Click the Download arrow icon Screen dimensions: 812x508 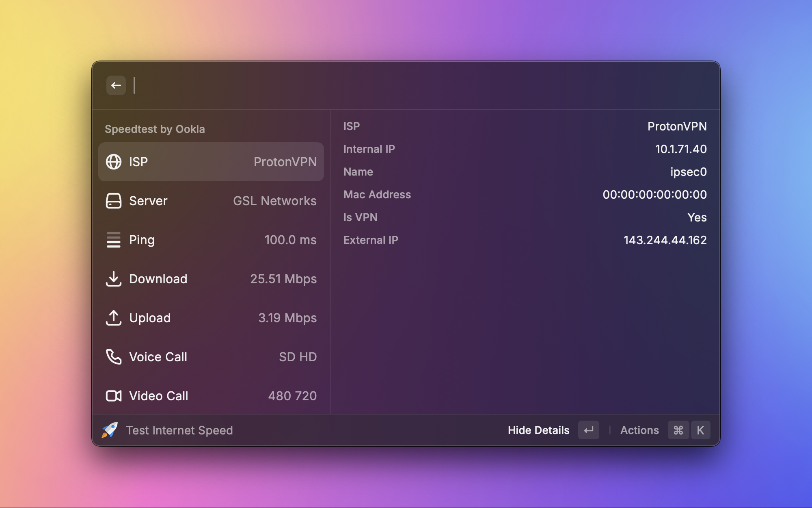(114, 279)
